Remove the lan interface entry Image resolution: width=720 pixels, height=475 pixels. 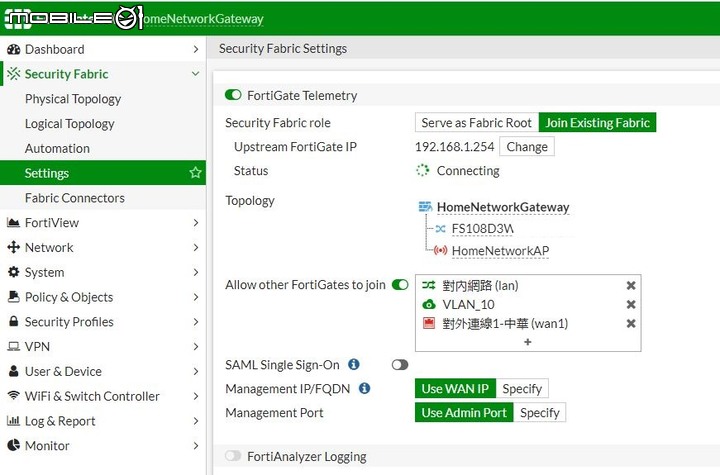[631, 286]
